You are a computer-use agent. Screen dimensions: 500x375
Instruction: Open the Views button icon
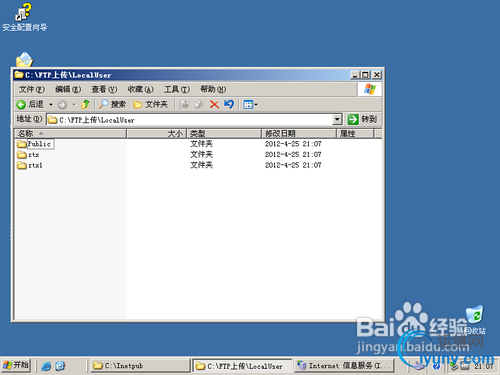pyautogui.click(x=248, y=105)
